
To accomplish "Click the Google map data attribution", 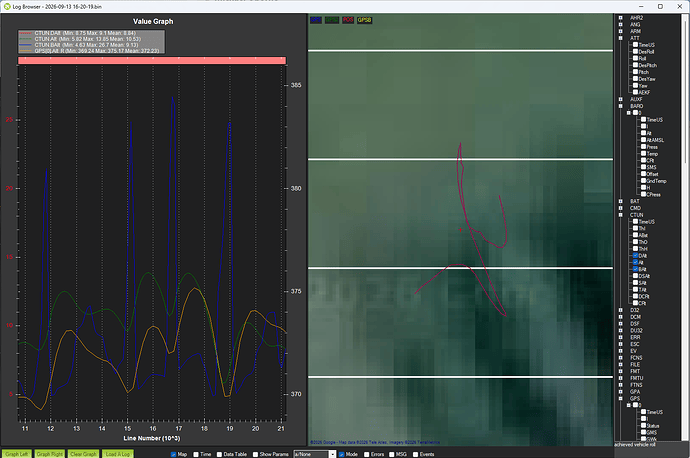I will click(x=375, y=443).
